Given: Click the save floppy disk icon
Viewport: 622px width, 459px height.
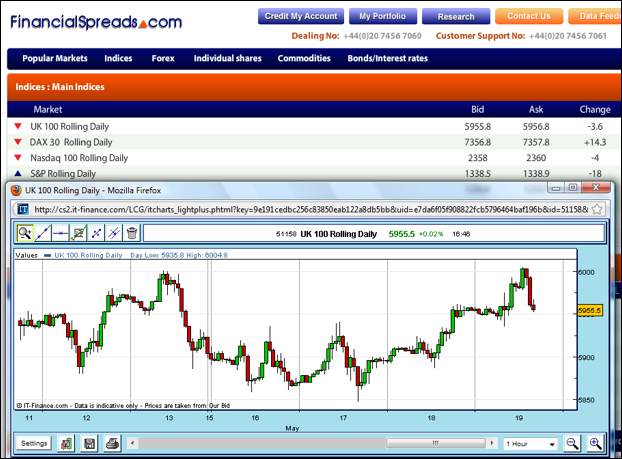Looking at the screenshot, I should [x=90, y=444].
